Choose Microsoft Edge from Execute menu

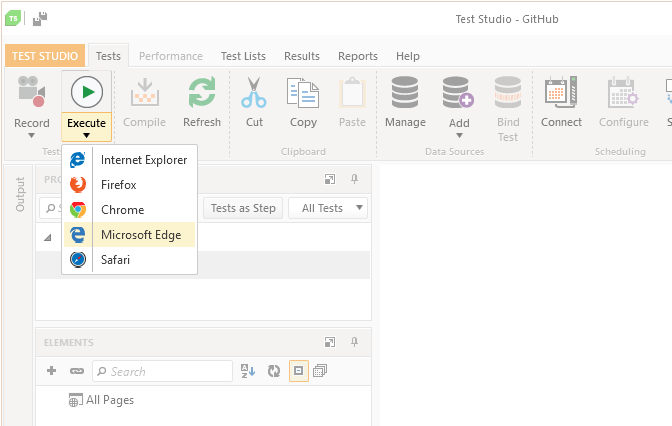[129, 234]
